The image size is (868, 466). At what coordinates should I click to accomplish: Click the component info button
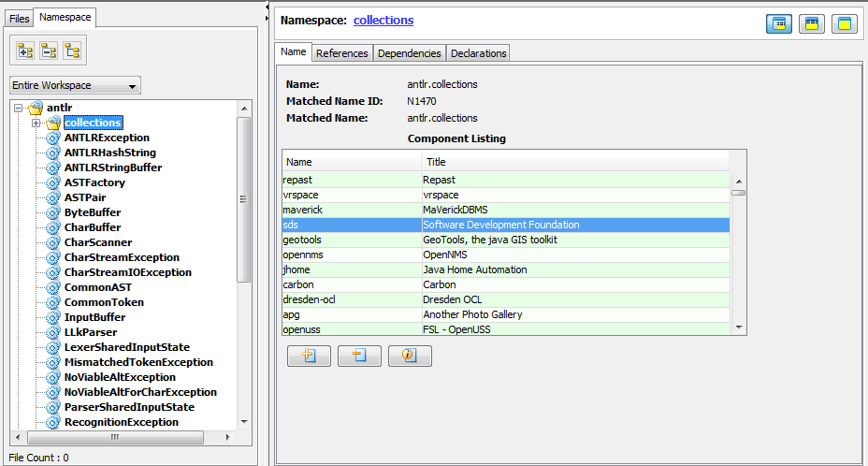point(410,356)
